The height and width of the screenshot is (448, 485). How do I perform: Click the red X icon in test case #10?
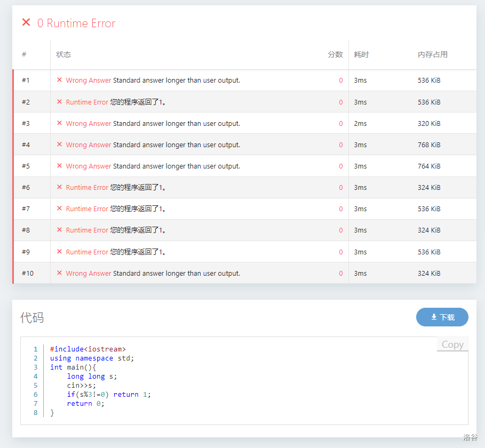pos(59,273)
